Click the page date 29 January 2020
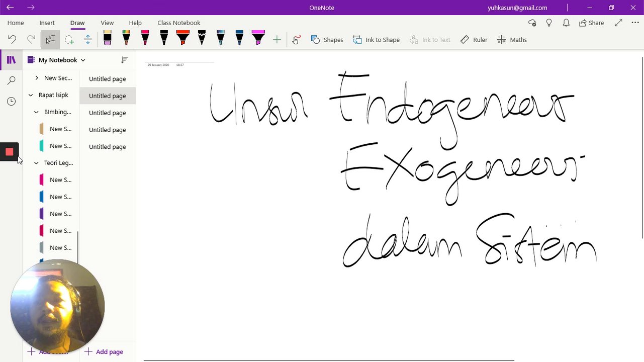Screen dimensions: 644x362 click(158, 65)
